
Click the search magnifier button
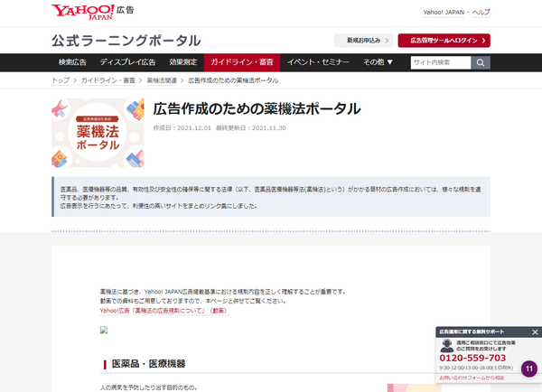coord(481,62)
